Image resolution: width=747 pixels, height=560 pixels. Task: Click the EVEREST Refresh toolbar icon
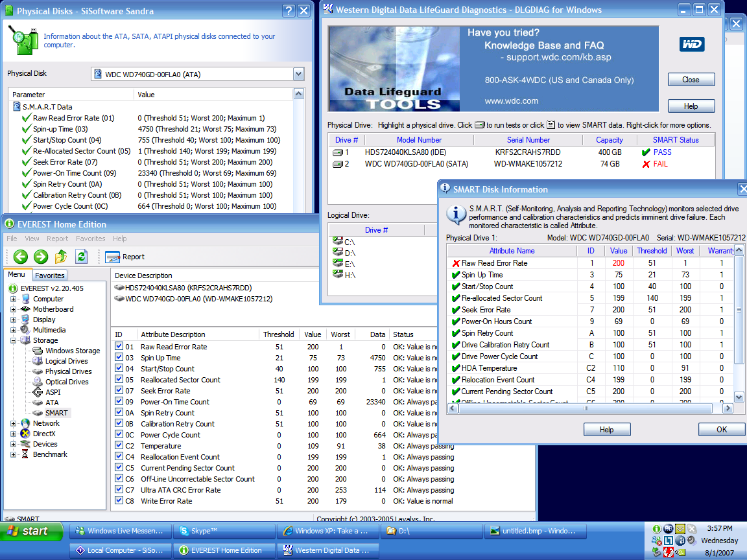[81, 257]
